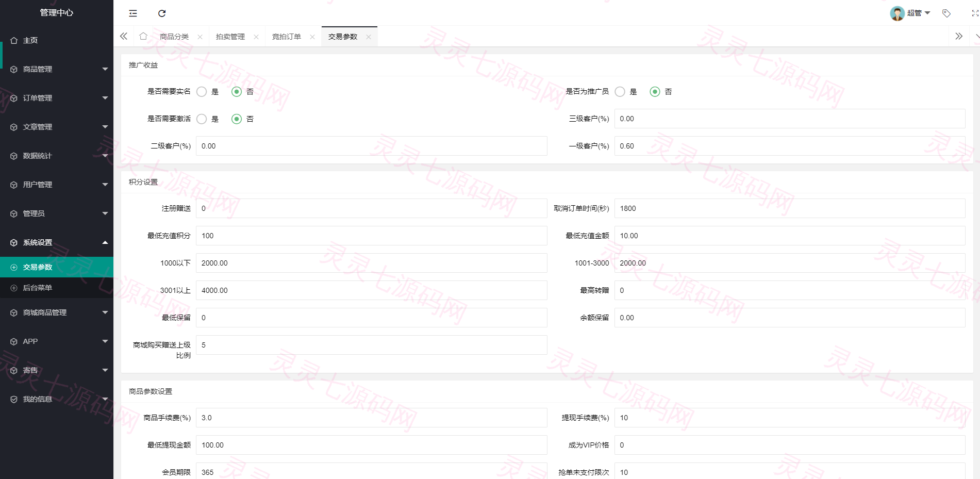The width and height of the screenshot is (980, 479).
Task: Expand the APP sidebar menu
Action: (x=57, y=341)
